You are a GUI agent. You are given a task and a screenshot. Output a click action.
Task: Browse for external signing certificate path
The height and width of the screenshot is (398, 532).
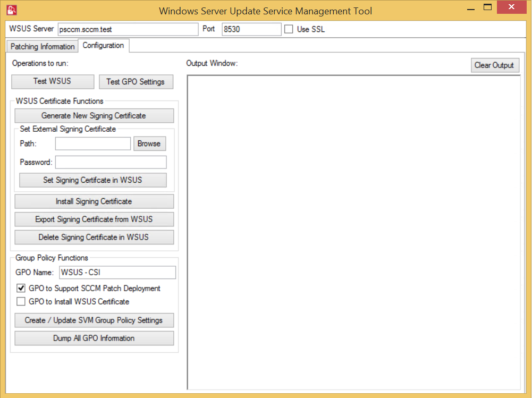[149, 144]
